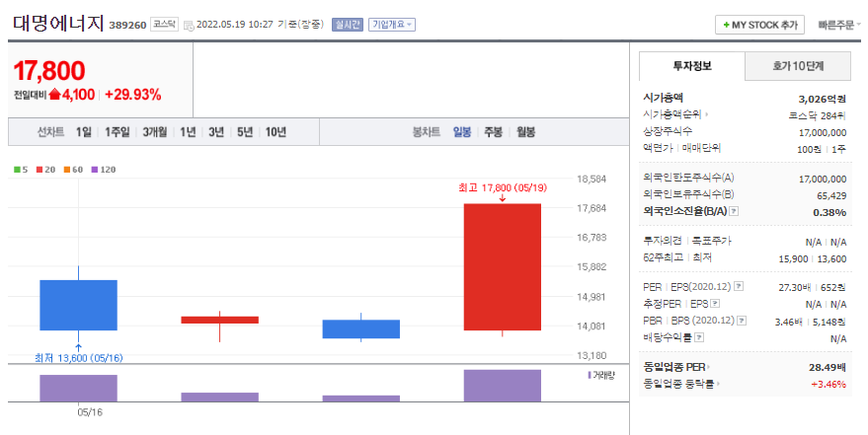Select the 주봉 weekly candle chart
This screenshot has height=435, width=868.
click(493, 132)
